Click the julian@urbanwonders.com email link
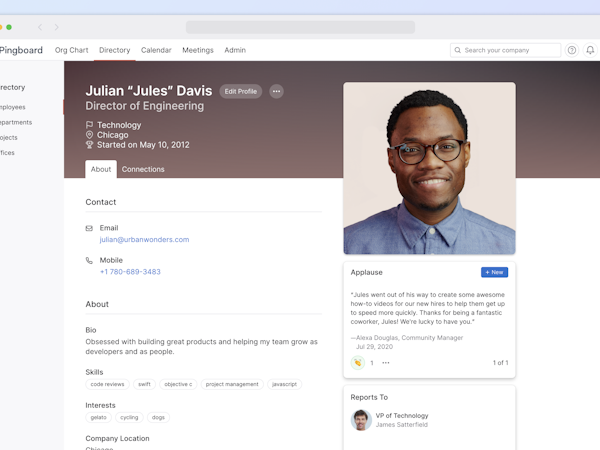Screen dimensions: 600x450 click(x=144, y=240)
